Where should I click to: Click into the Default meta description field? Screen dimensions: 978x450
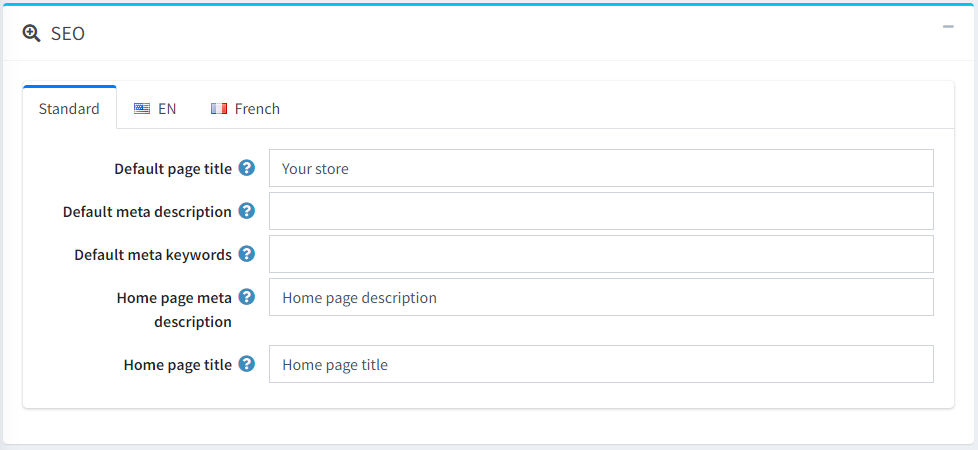pos(600,211)
